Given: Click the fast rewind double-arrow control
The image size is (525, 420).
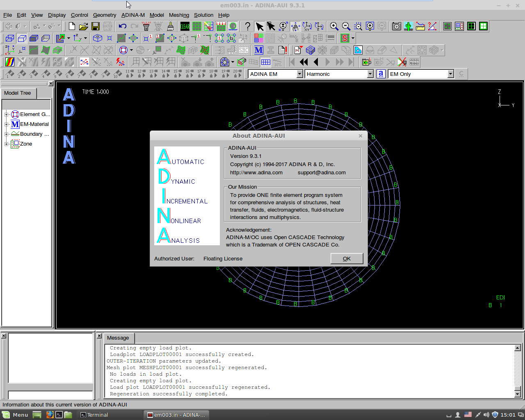Looking at the screenshot, I should pos(304,62).
